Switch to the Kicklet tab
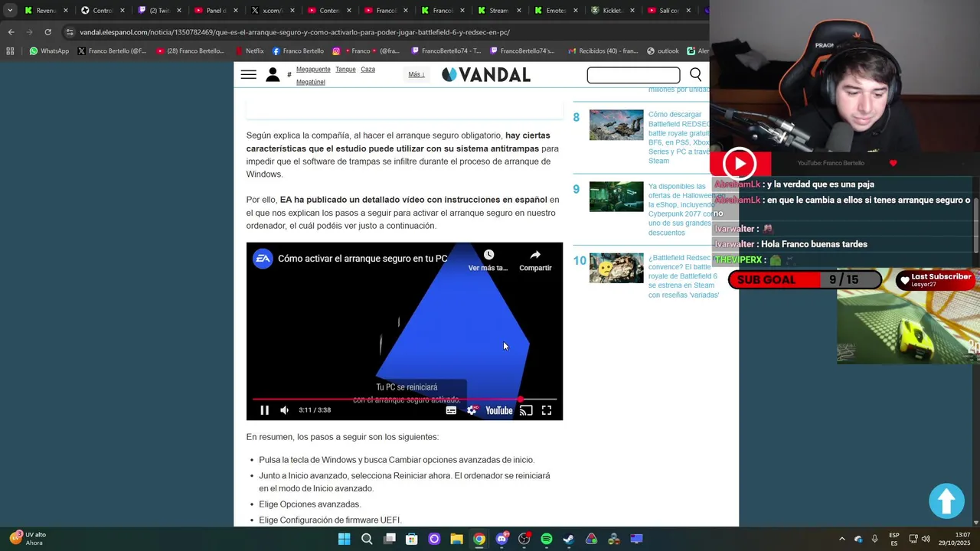This screenshot has height=551, width=980. click(612, 11)
